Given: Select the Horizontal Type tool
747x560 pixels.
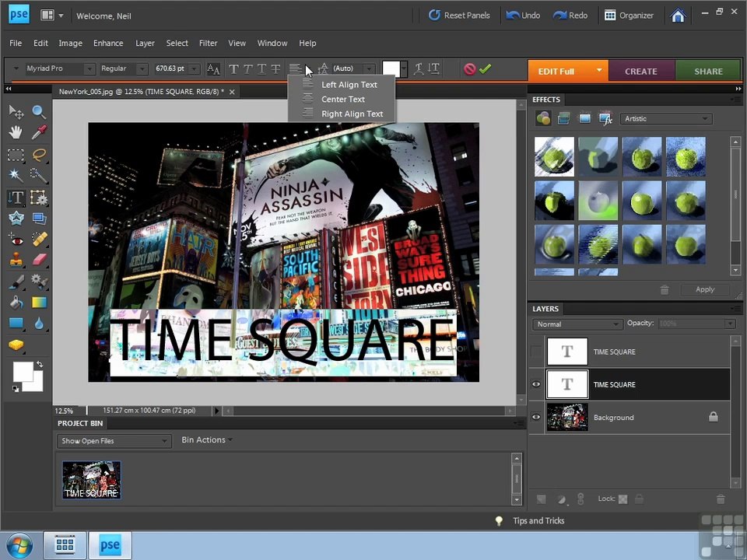Looking at the screenshot, I should 16,197.
